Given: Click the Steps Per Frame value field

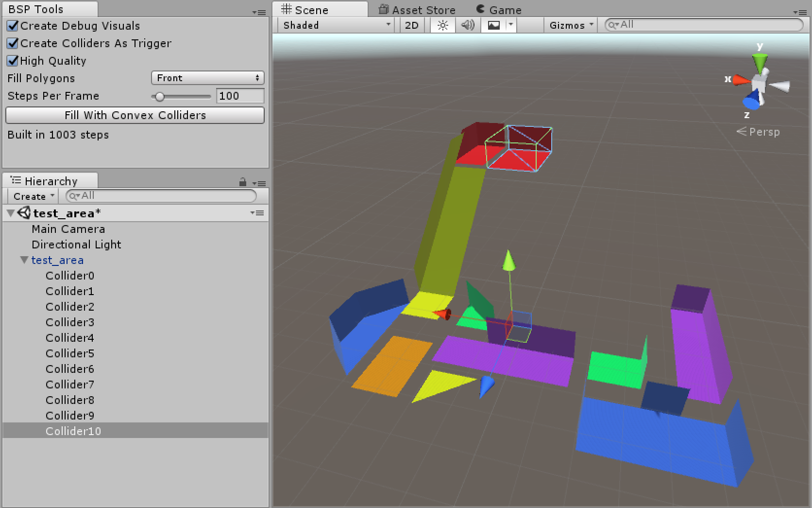Looking at the screenshot, I should click(240, 96).
